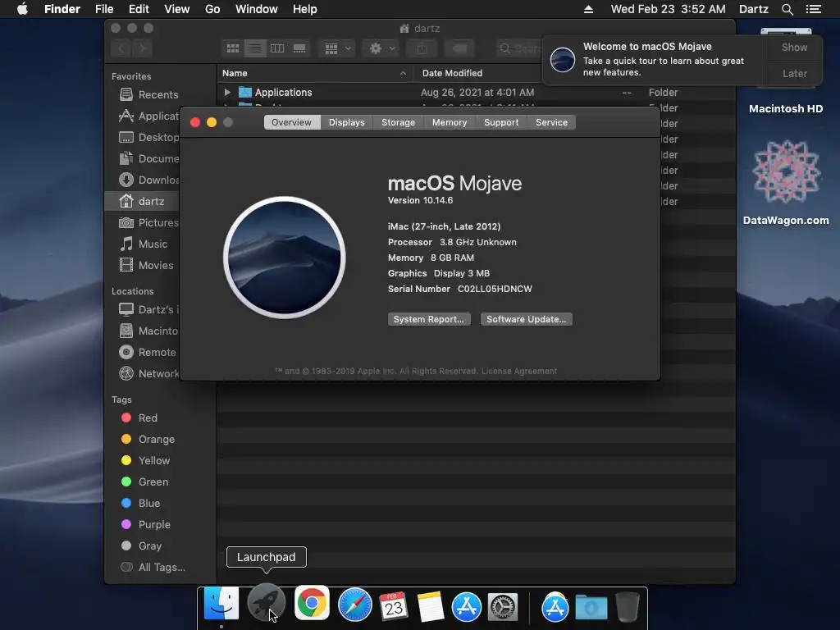The height and width of the screenshot is (630, 840).
Task: Click the Software Update button
Action: (526, 319)
